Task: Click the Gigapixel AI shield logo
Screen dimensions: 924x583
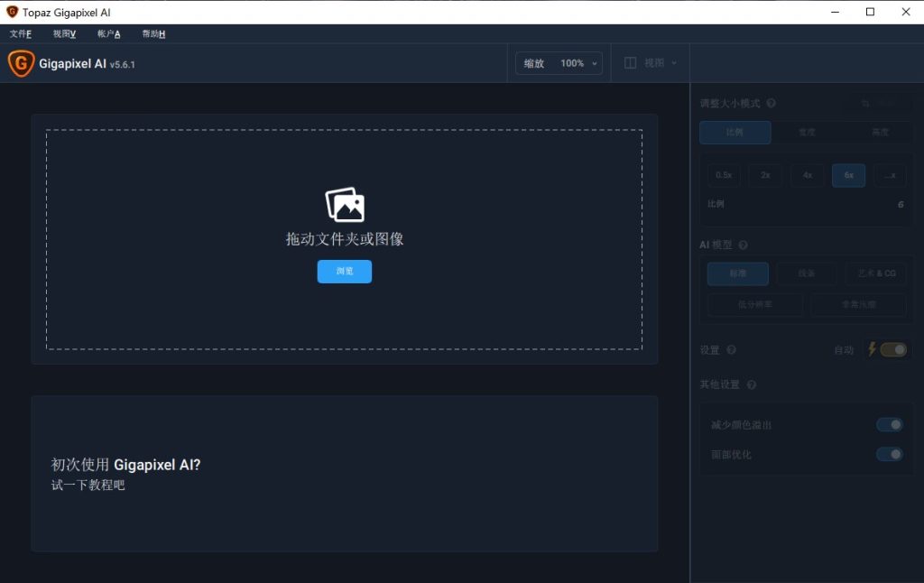Action: click(22, 64)
